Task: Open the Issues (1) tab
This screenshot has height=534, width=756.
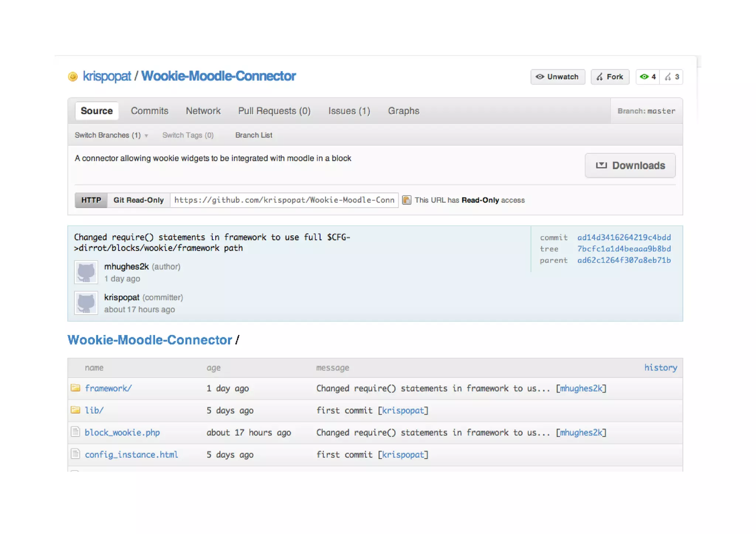Action: click(x=349, y=111)
